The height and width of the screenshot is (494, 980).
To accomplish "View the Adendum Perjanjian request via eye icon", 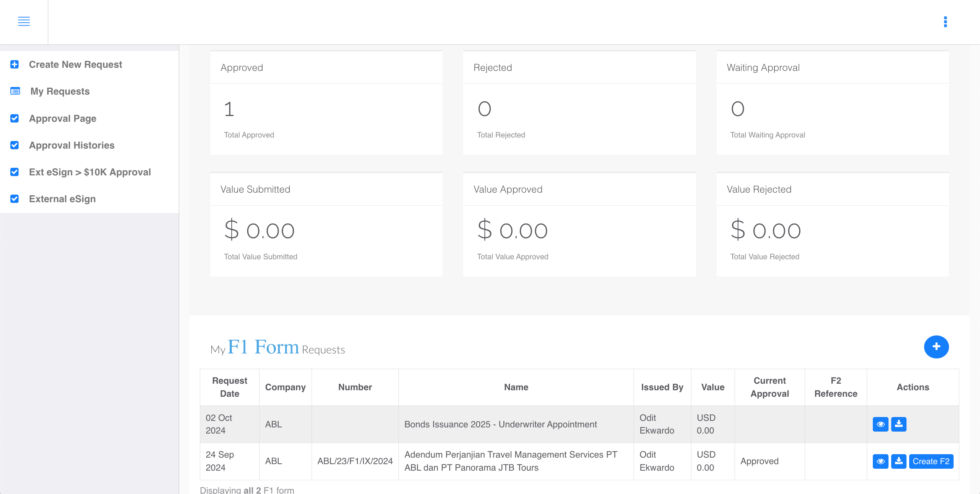I will point(881,461).
